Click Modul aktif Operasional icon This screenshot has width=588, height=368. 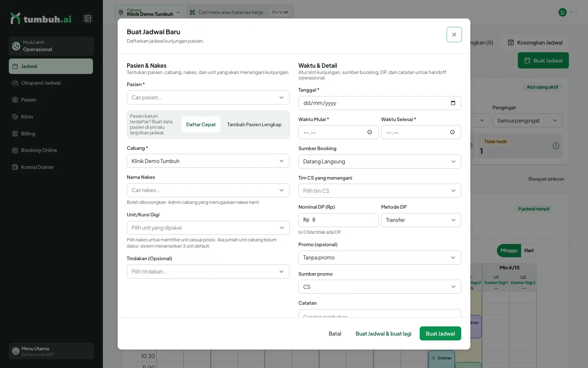coord(16,46)
